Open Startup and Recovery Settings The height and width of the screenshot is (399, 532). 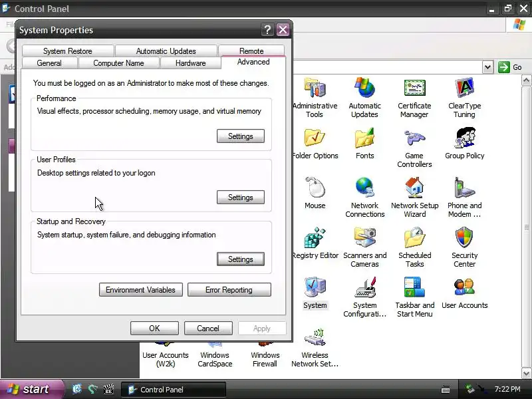(x=241, y=259)
